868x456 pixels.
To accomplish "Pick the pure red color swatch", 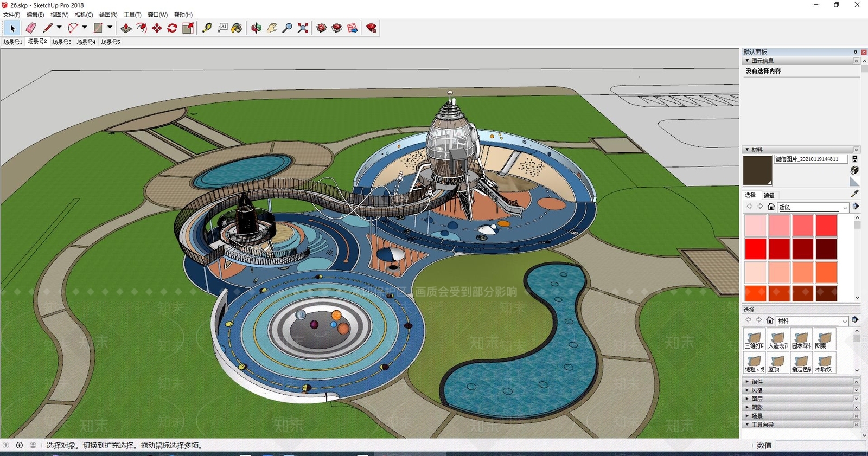I will (755, 249).
